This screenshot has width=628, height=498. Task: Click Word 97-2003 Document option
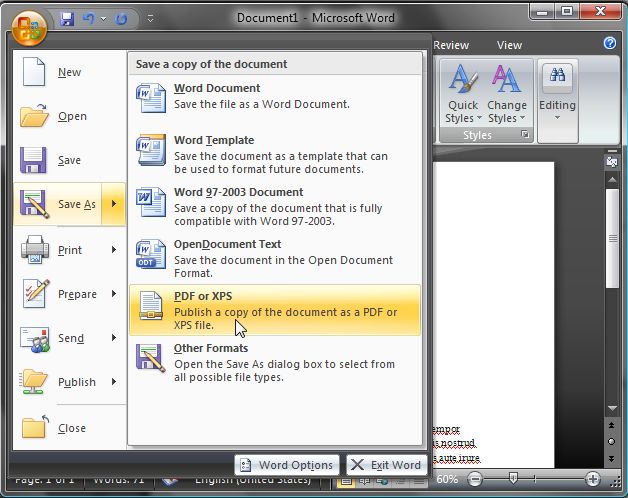(x=275, y=206)
